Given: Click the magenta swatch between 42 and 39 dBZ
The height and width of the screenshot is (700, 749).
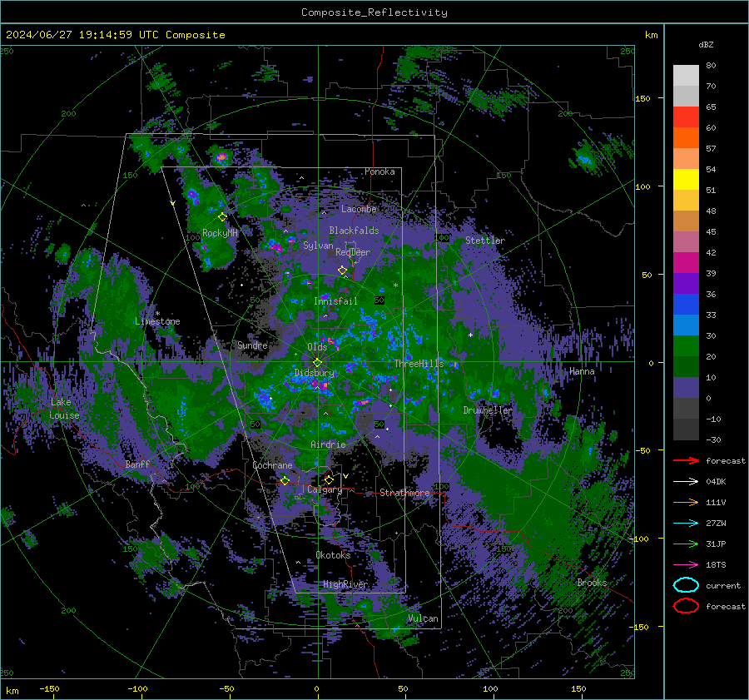Looking at the screenshot, I should 686,263.
